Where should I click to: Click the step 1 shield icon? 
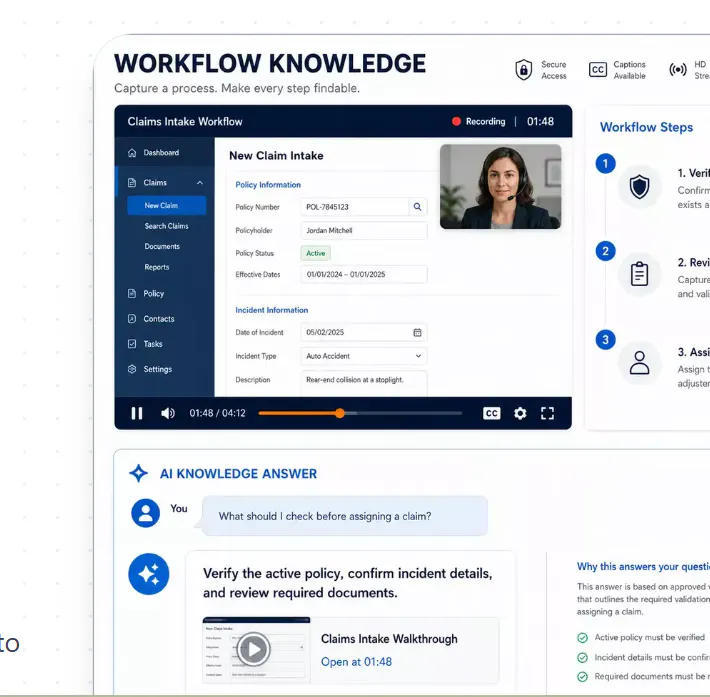[639, 187]
